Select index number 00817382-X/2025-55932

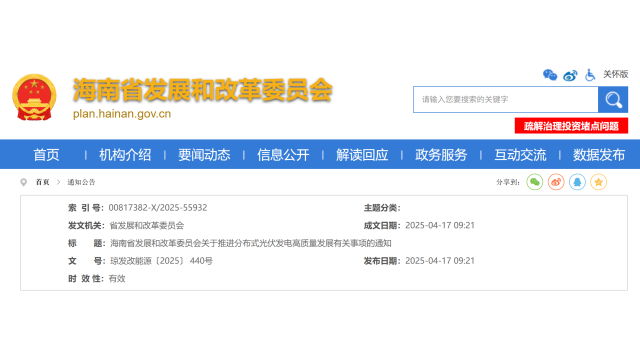158,208
